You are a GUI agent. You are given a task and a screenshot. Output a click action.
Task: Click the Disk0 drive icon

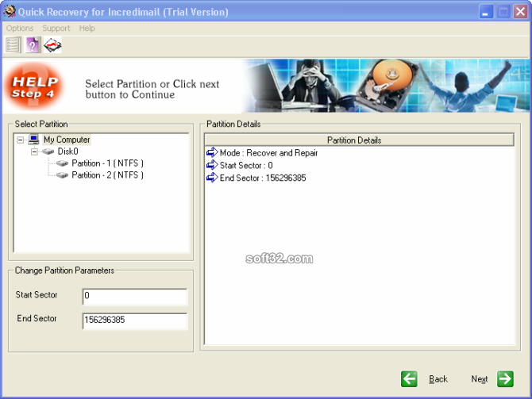pos(48,152)
